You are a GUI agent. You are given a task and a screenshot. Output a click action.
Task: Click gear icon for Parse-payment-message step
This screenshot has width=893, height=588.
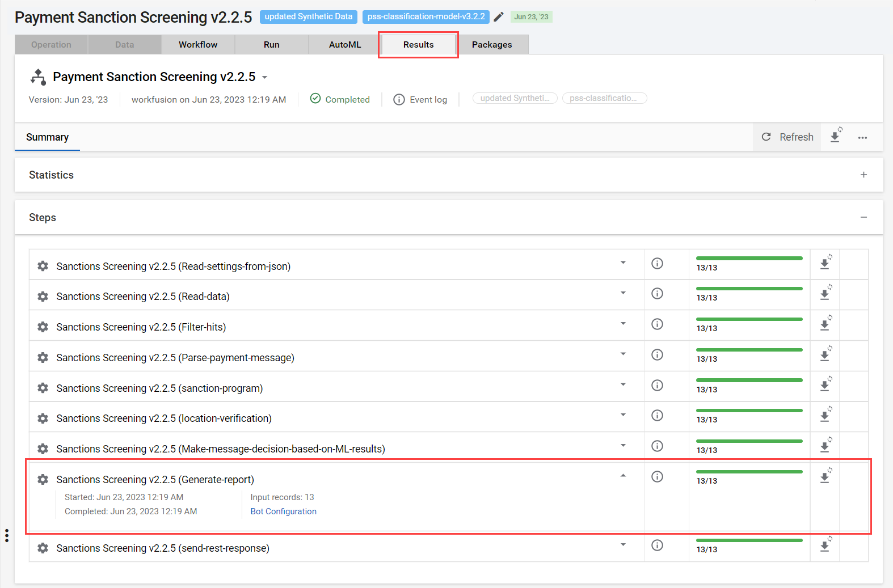[x=43, y=357]
